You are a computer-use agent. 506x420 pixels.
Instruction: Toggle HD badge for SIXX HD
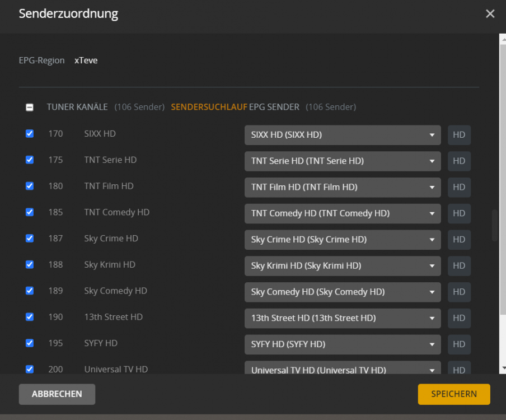(459, 135)
